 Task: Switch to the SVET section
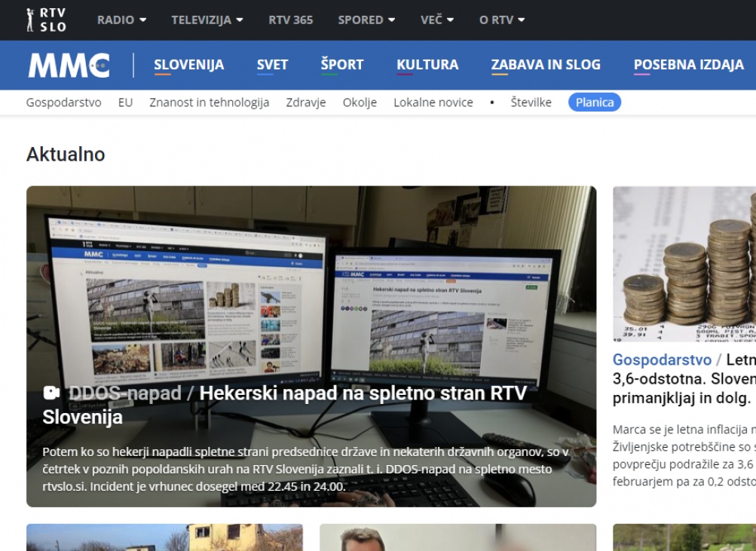(x=272, y=65)
